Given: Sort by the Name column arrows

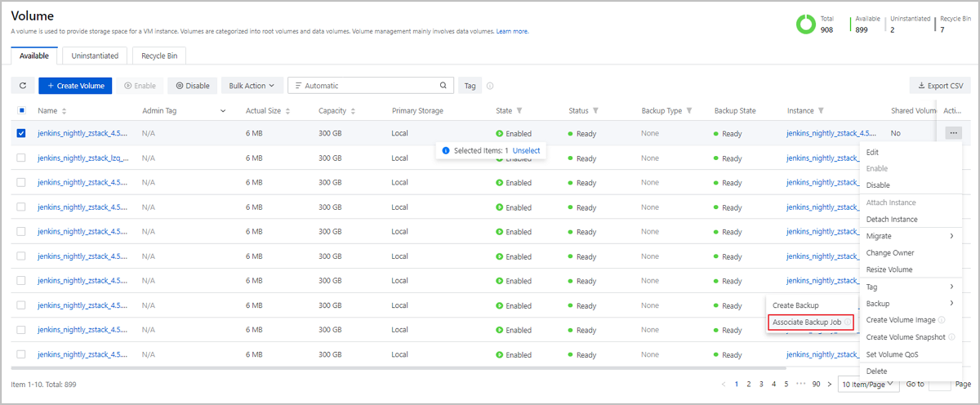Looking at the screenshot, I should (x=64, y=111).
